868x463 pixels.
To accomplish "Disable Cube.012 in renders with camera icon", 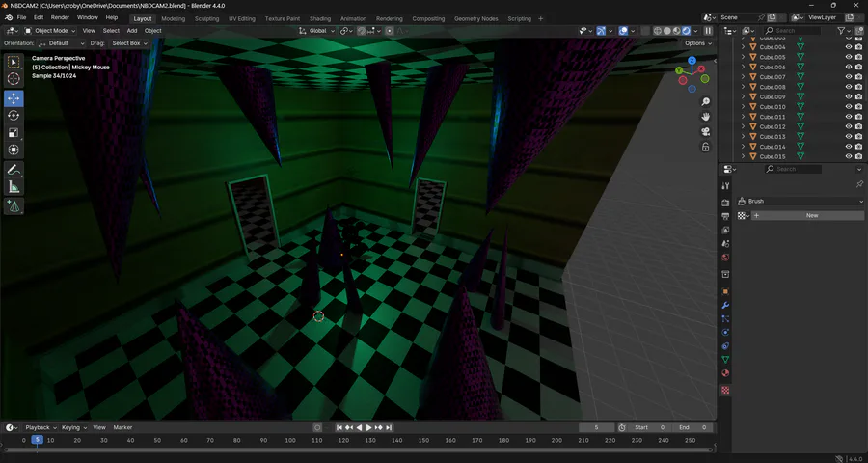I will (858, 126).
